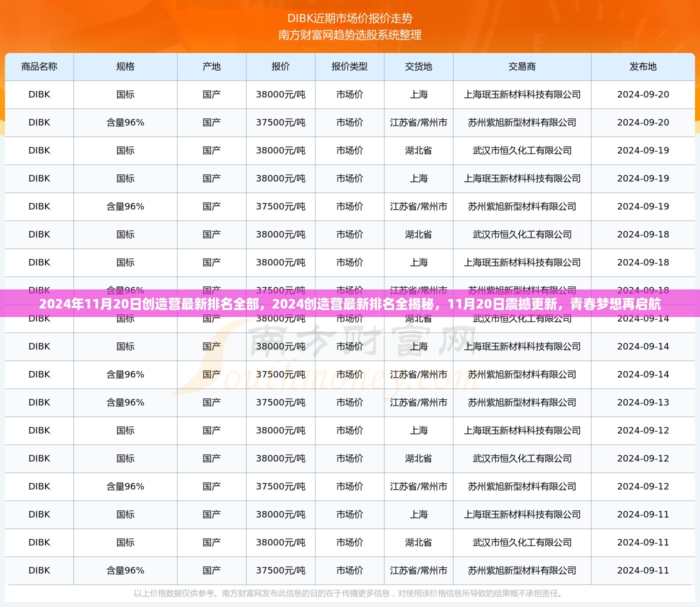Select 上海珉玉新材料科技有限公司 in the 2024-09-12 row

click(x=522, y=430)
